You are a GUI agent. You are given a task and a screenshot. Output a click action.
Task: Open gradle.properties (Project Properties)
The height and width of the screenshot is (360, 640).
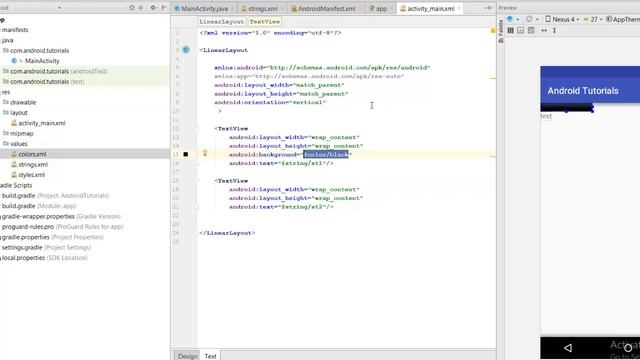52,237
